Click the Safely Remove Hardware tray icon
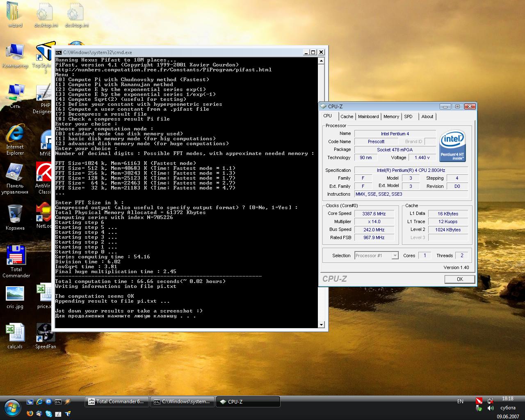The height and width of the screenshot is (420, 525). (x=479, y=408)
